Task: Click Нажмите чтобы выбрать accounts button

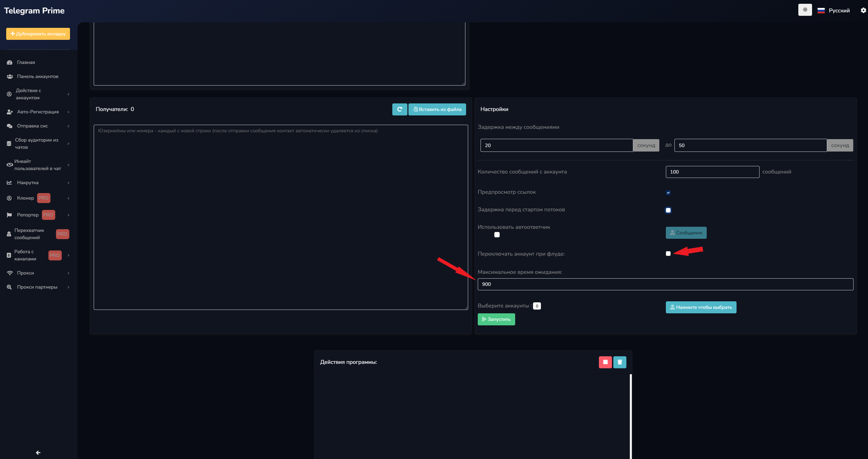Action: (701, 307)
